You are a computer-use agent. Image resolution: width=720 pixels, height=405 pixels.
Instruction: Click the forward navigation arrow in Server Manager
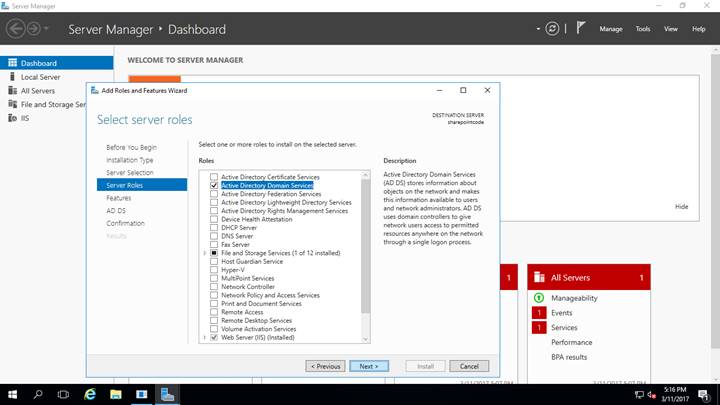(x=34, y=28)
